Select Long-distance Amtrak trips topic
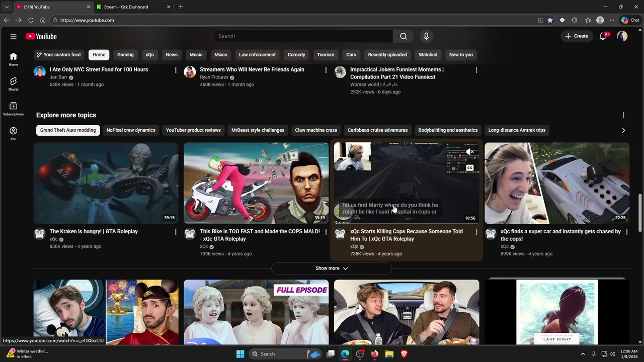Screen dimensions: 644x362 pyautogui.click(x=517, y=130)
